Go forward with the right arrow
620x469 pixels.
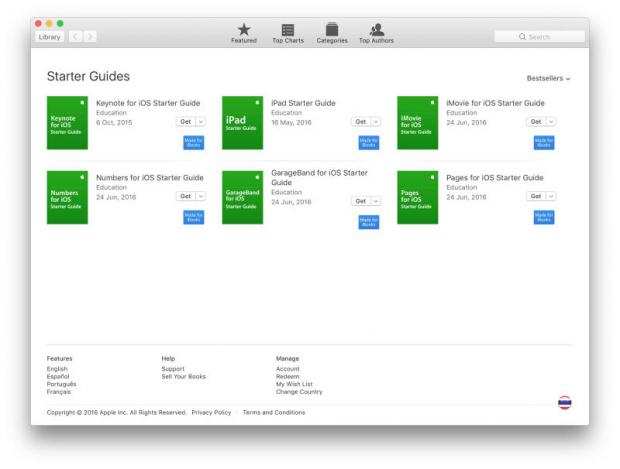(90, 37)
